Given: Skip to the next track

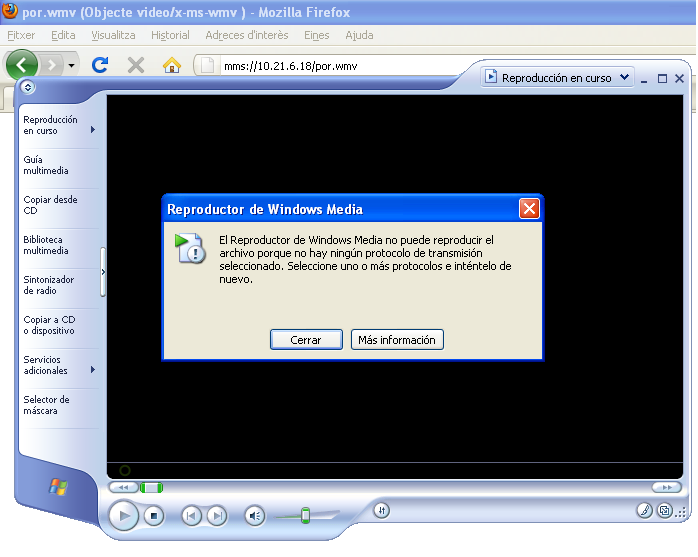Looking at the screenshot, I should [217, 516].
